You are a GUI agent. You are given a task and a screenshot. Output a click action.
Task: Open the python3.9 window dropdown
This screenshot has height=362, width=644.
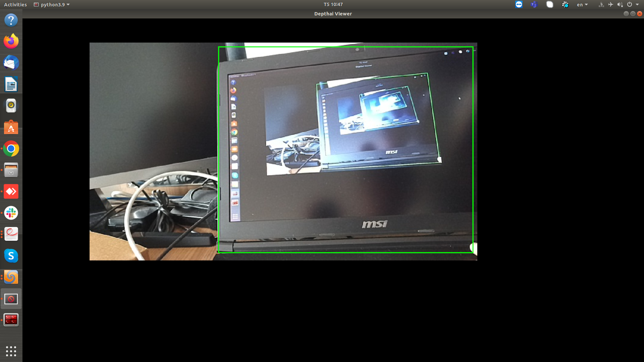coord(51,4)
